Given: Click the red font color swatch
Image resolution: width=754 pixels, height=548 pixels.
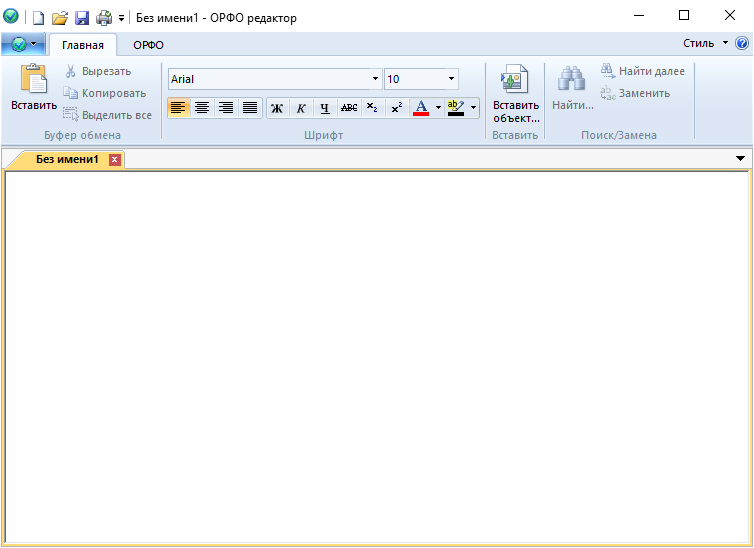Looking at the screenshot, I should click(421, 108).
